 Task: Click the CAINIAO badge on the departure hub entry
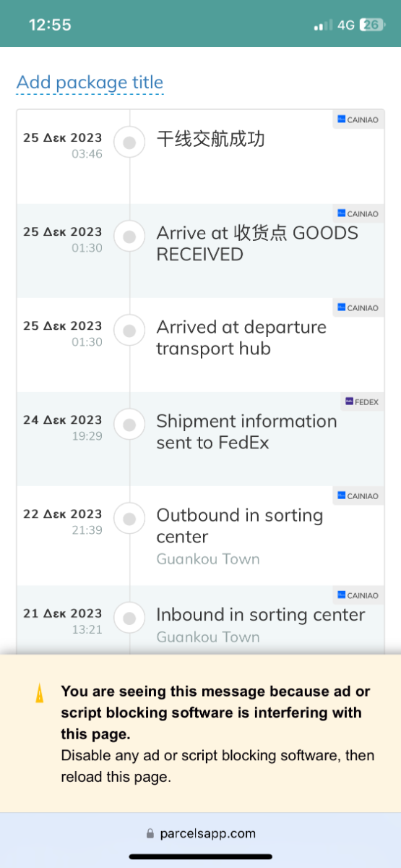(358, 307)
